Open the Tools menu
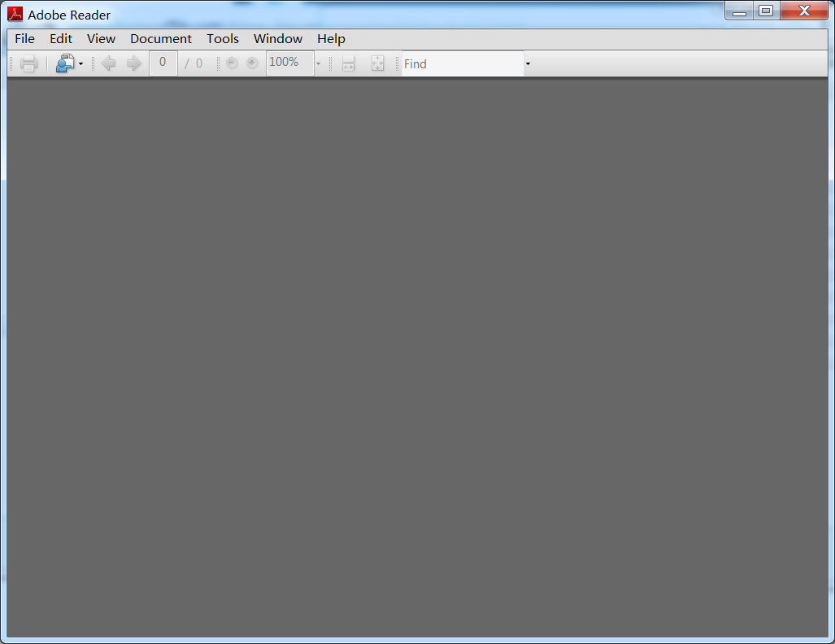The width and height of the screenshot is (835, 644). 223,38
